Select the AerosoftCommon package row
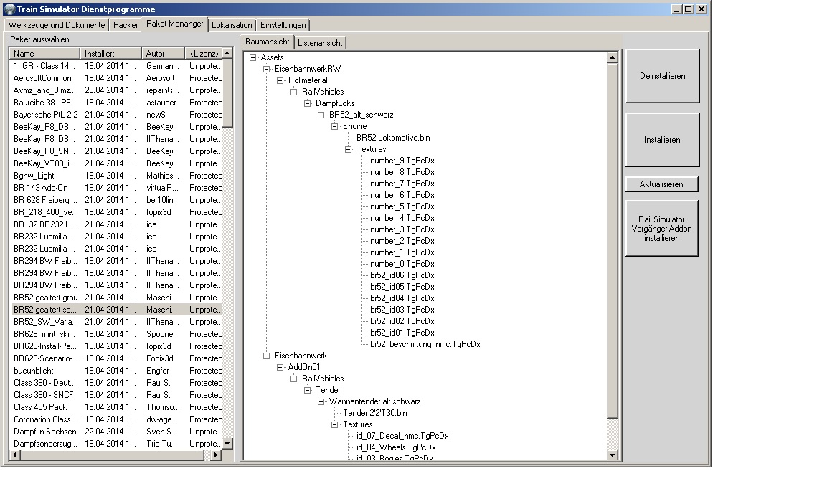Screen dimensions: 827x504 coord(117,78)
